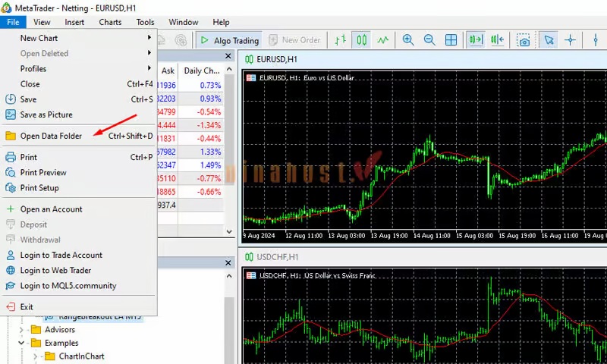Zoom in on the chart

(x=408, y=40)
